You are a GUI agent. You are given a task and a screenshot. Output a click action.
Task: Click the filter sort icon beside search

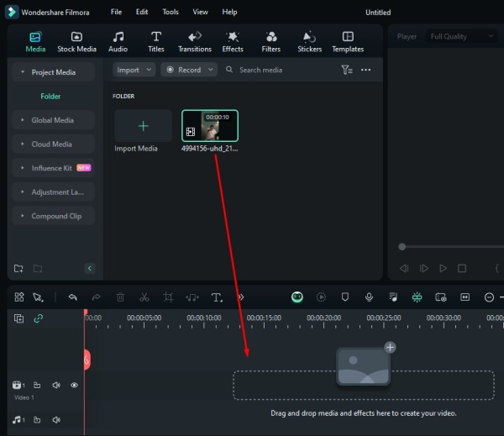[347, 70]
